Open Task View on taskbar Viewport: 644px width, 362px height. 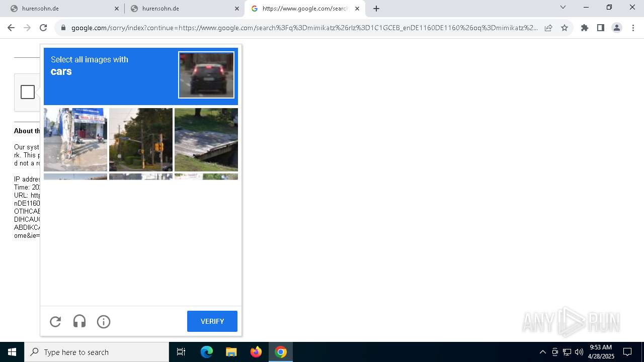(x=181, y=352)
